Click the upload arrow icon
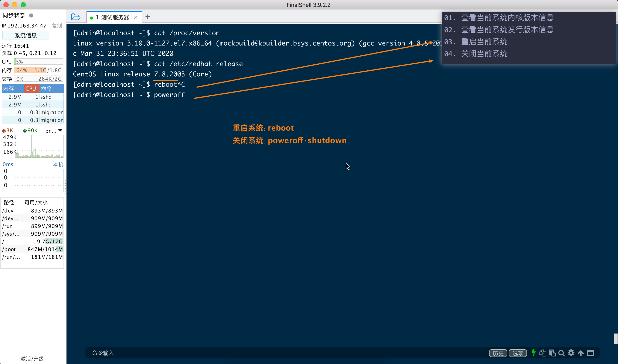This screenshot has height=364, width=618. 581,353
